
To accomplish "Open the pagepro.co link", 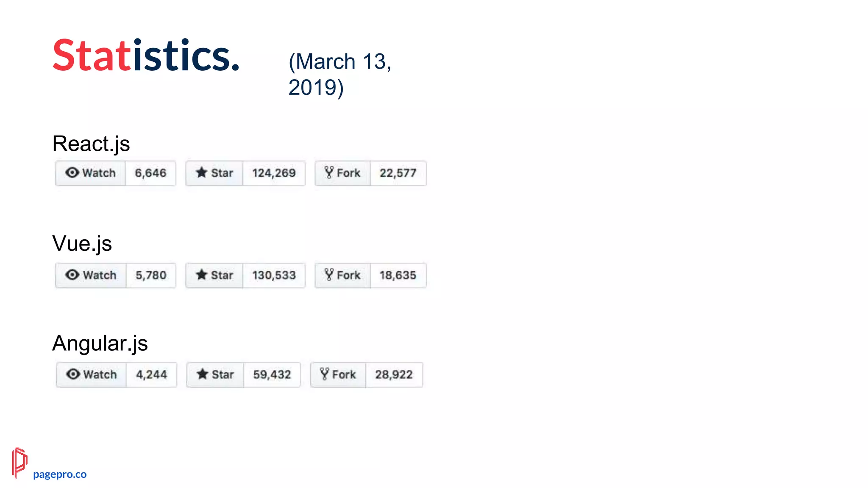I will pyautogui.click(x=60, y=474).
